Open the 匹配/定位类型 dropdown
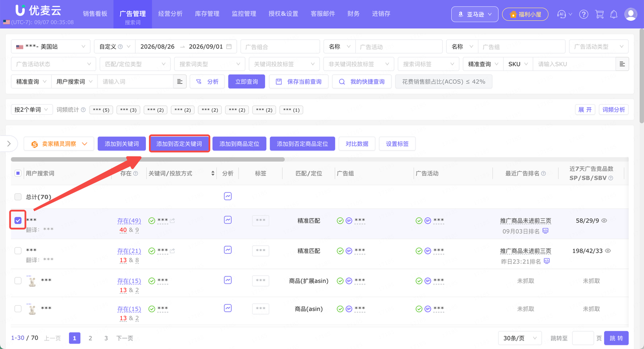Viewport: 644px width, 349px height. 134,64
